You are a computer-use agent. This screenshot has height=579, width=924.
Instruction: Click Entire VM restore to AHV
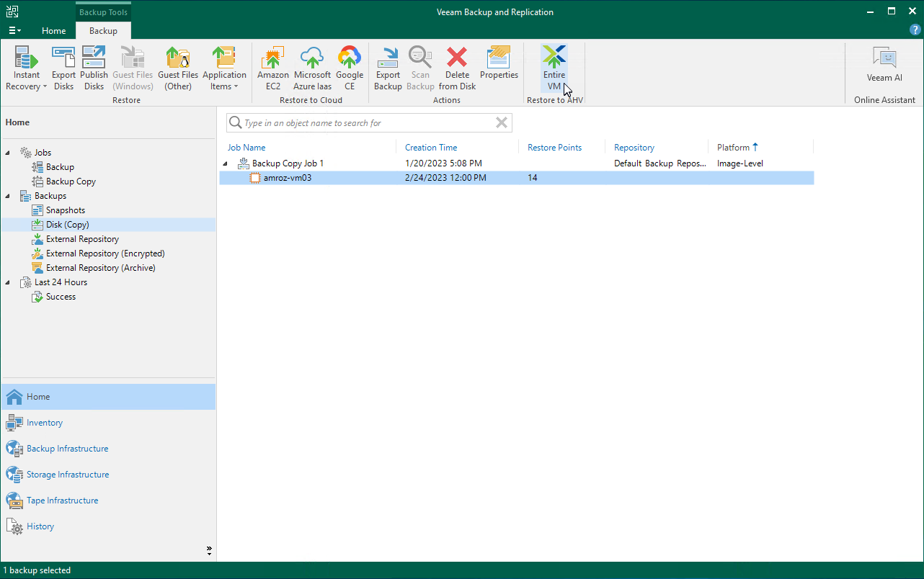pyautogui.click(x=554, y=68)
